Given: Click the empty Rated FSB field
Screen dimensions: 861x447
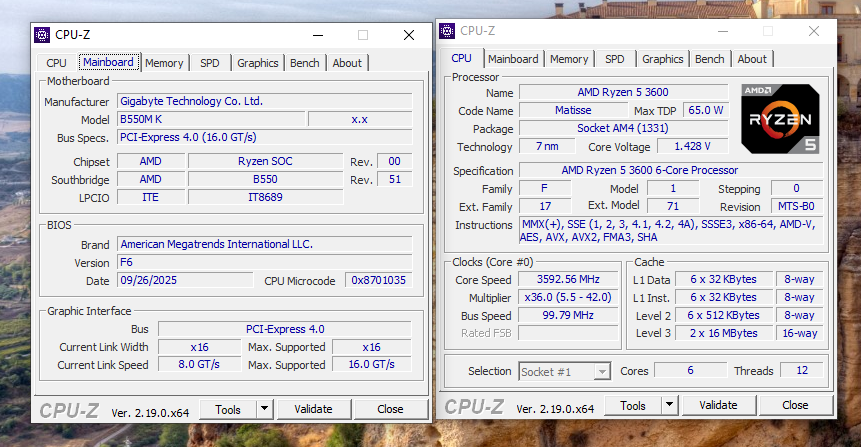Looking at the screenshot, I should [x=568, y=333].
